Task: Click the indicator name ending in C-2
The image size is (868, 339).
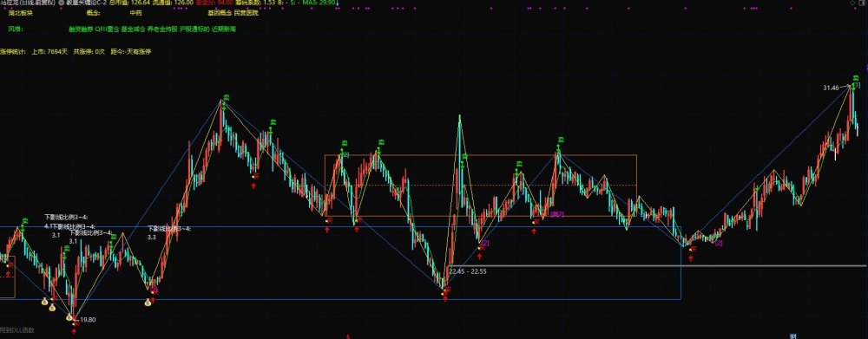Action: pyautogui.click(x=86, y=3)
